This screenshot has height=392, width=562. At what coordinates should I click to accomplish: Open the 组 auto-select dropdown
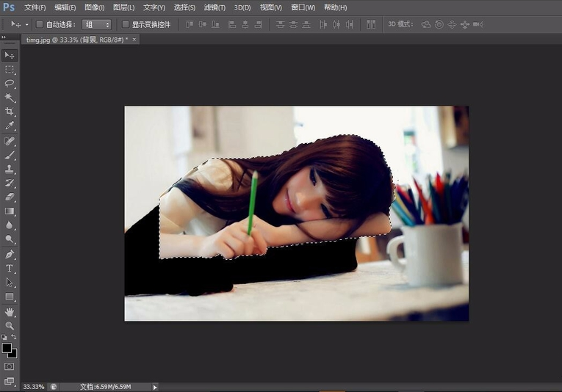pos(96,24)
